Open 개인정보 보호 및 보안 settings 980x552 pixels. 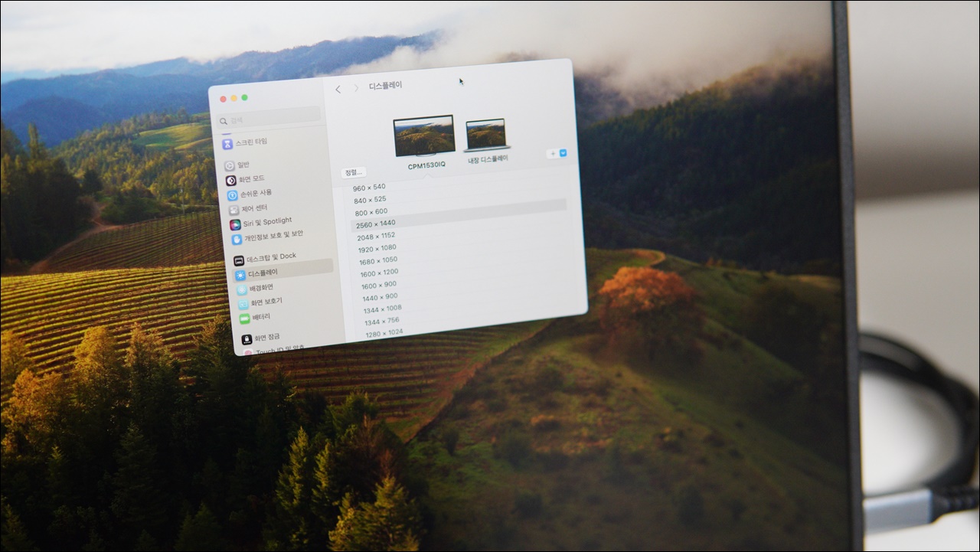237,239
